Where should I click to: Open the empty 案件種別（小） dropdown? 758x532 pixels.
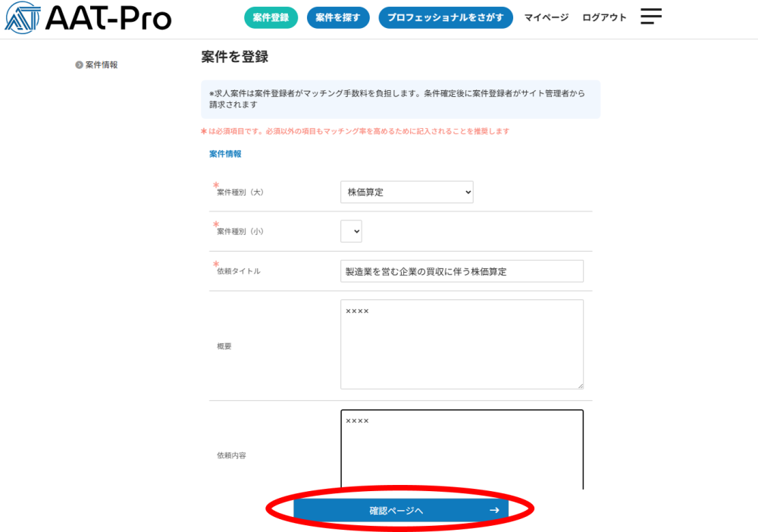pos(351,231)
